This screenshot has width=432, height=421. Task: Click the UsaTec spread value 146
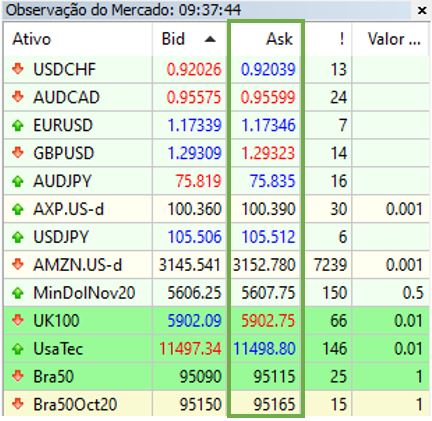point(335,349)
